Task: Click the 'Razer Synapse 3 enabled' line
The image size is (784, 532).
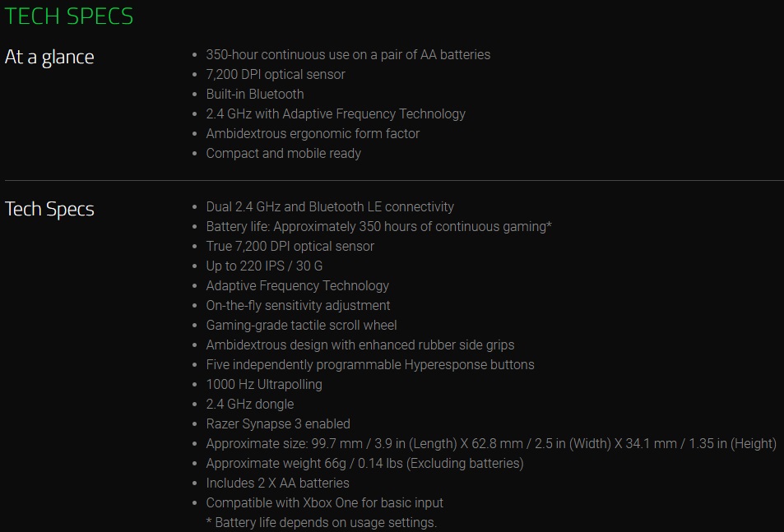Action: (x=278, y=423)
